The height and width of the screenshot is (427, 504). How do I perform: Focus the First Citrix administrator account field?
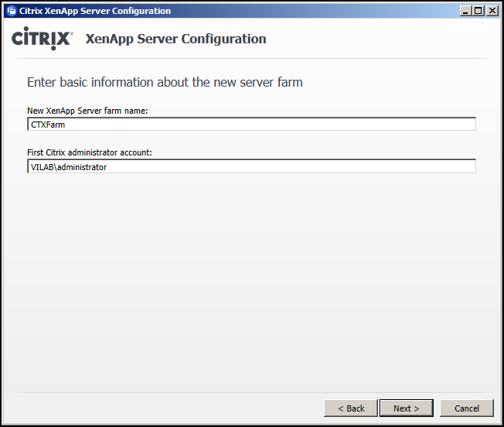click(251, 166)
